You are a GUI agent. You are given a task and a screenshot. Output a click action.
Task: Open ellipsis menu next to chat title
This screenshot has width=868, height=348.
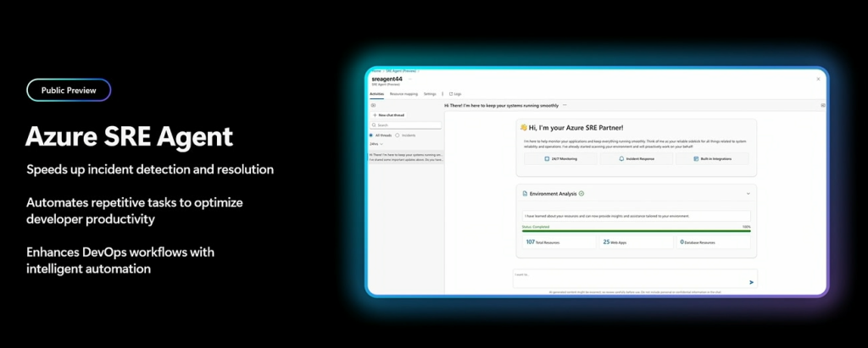565,104
